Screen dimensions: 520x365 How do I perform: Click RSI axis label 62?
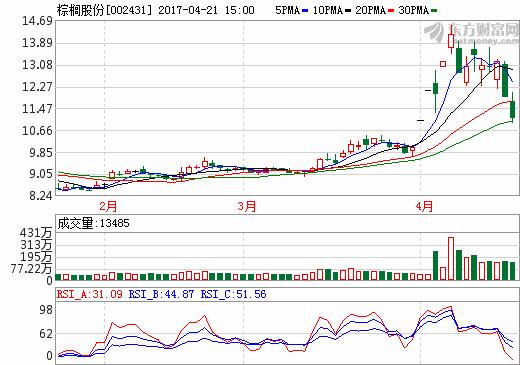pyautogui.click(x=46, y=334)
